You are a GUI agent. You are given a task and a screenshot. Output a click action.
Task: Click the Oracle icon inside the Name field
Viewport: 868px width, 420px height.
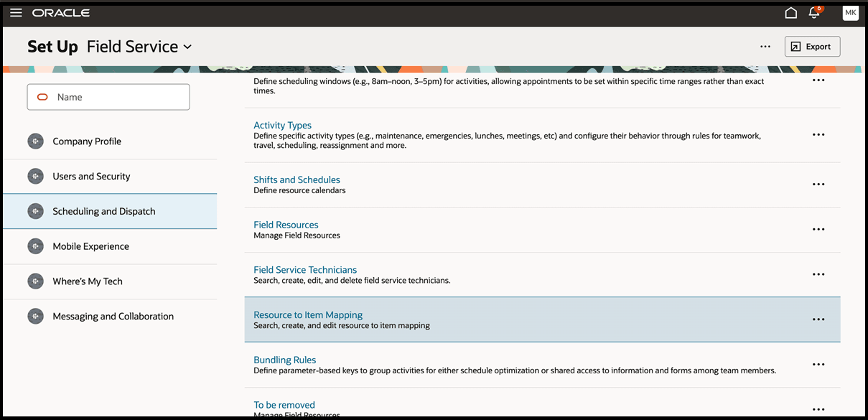click(42, 97)
